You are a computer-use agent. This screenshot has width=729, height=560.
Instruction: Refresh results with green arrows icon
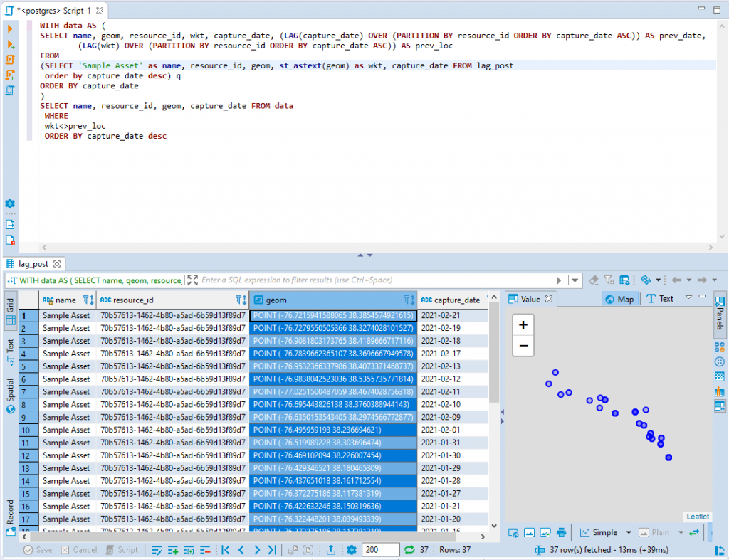point(409,550)
